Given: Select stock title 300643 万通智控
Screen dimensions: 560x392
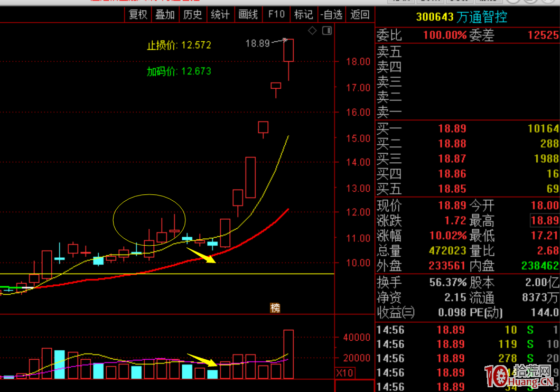Looking at the screenshot, I should point(461,17).
